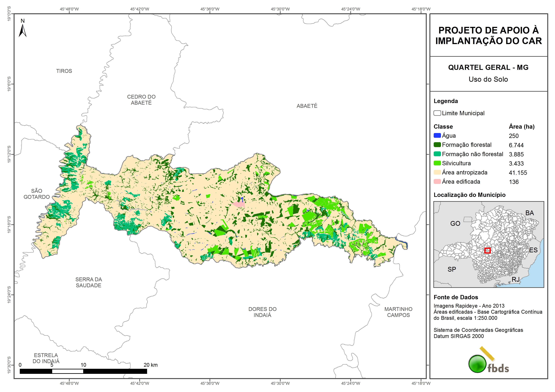Click the pink Área edificada swatch
Viewport: 555px width, 392px height.
point(437,181)
